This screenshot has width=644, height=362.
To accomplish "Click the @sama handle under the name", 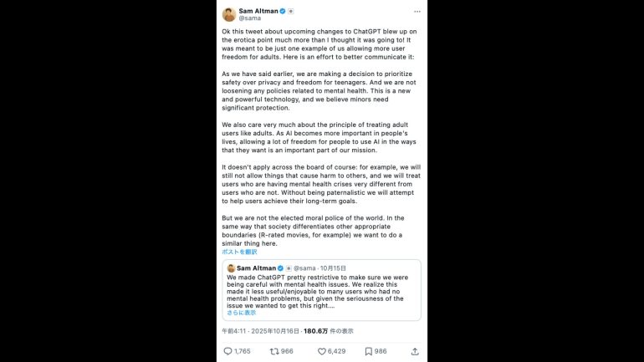I will point(249,18).
